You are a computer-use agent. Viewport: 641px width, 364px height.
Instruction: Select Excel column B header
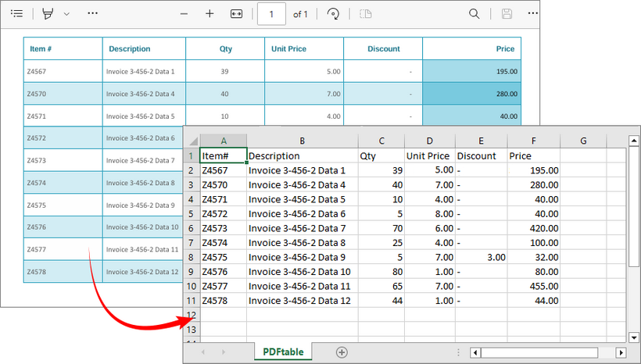302,141
